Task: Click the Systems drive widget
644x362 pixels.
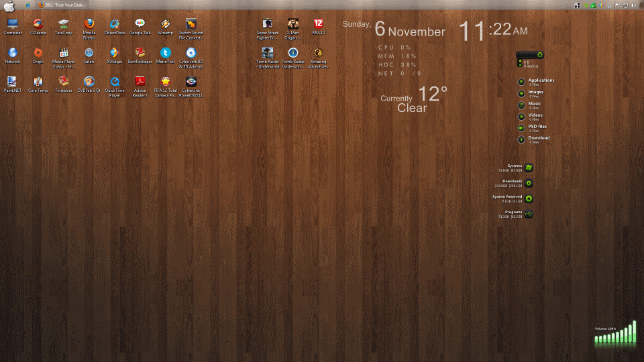Action: (529, 168)
